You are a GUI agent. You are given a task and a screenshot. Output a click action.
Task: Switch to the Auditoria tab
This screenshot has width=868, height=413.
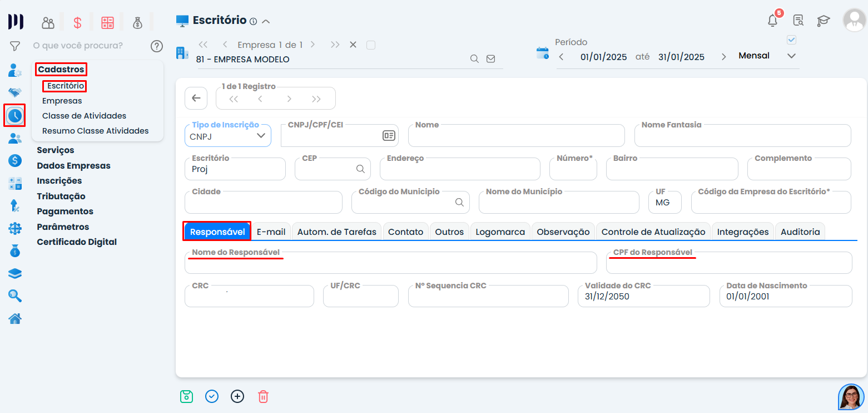[800, 232]
